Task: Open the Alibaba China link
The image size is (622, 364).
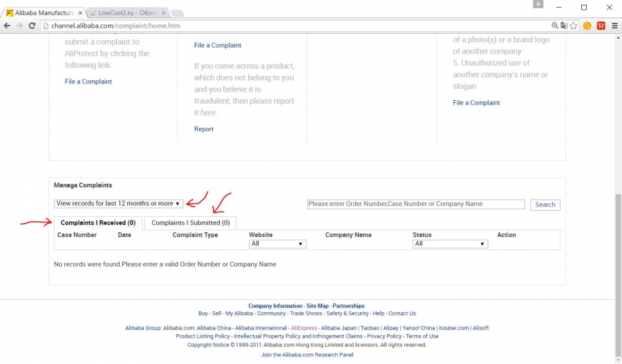Action: tap(214, 328)
